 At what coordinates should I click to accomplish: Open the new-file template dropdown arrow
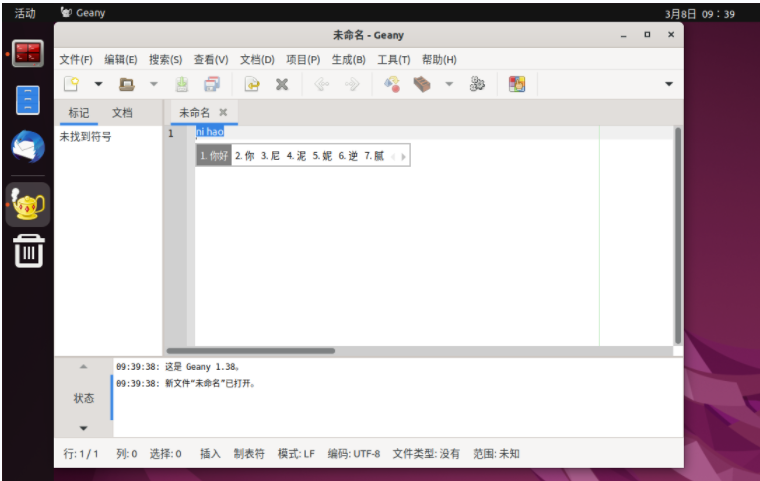click(98, 84)
